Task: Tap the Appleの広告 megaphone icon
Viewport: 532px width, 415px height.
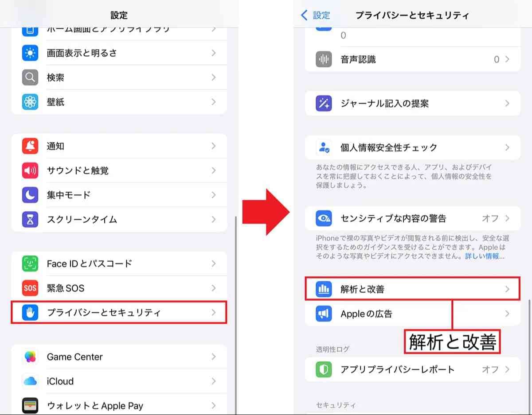Action: coord(324,314)
